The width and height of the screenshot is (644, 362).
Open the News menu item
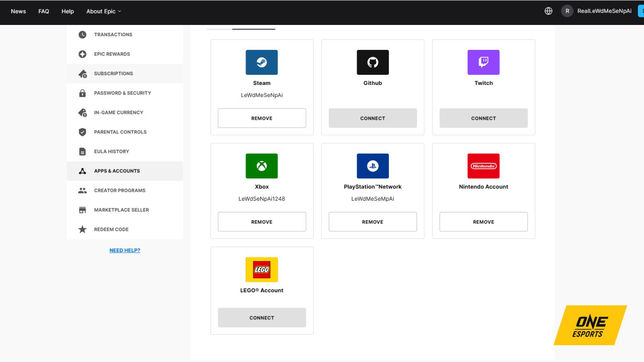click(18, 11)
